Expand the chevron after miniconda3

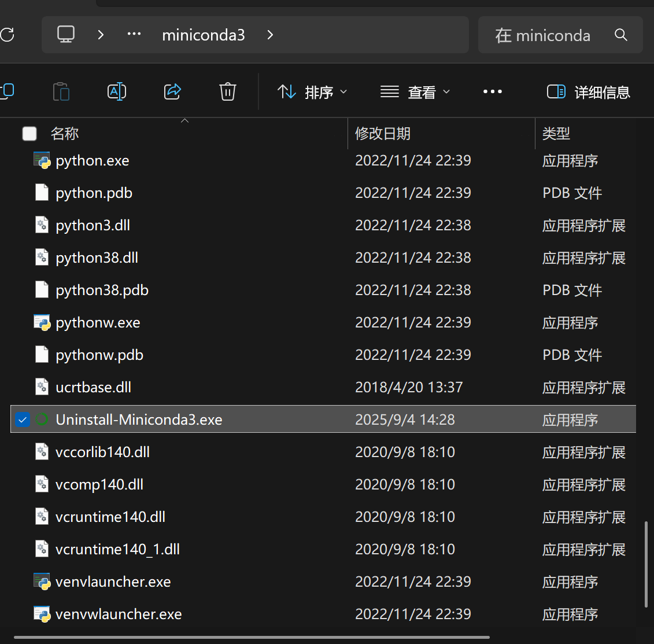coord(270,35)
